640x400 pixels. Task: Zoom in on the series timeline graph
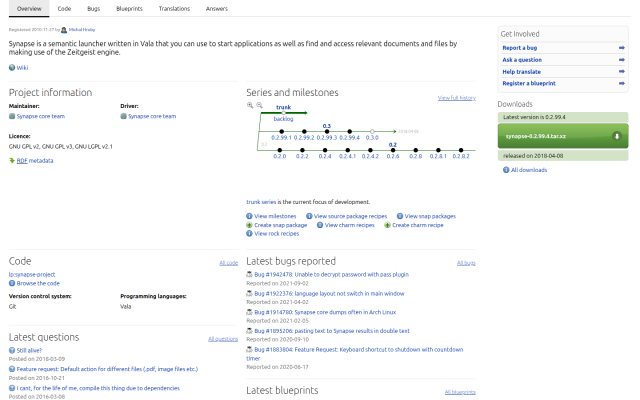(x=250, y=105)
